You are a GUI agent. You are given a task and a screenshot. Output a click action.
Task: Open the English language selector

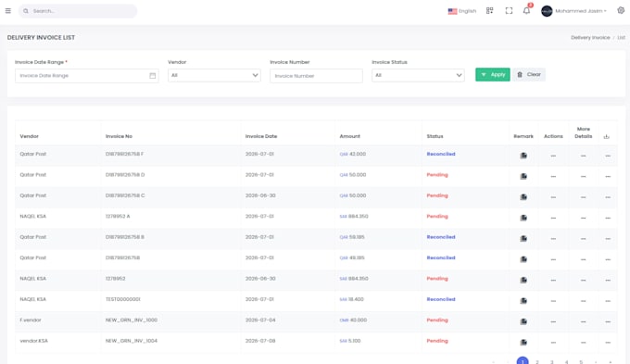462,11
